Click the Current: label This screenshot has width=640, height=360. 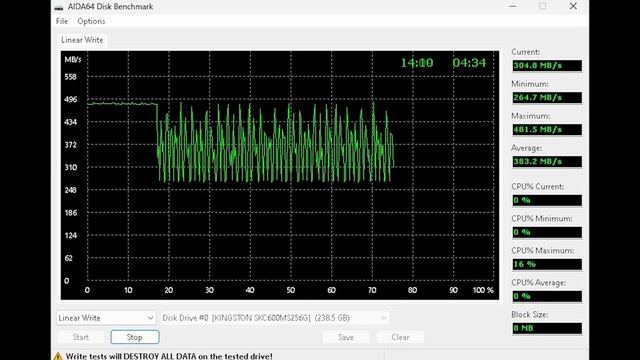[526, 52]
